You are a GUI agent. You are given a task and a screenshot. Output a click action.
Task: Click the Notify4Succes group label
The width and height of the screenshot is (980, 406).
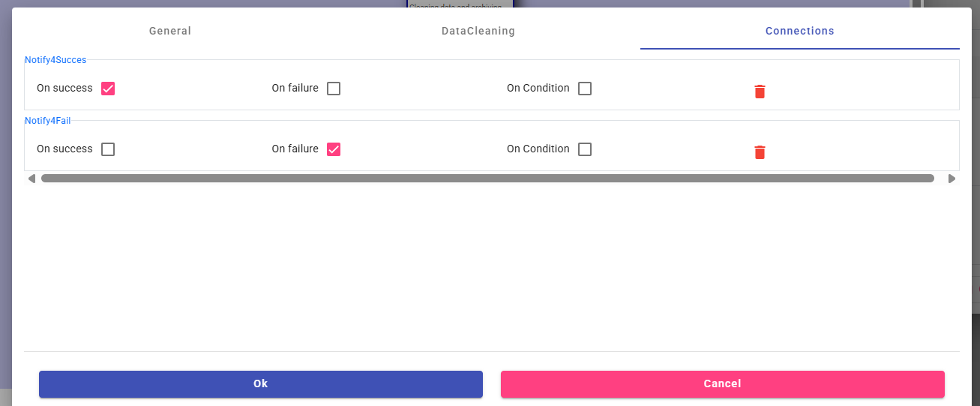click(55, 60)
